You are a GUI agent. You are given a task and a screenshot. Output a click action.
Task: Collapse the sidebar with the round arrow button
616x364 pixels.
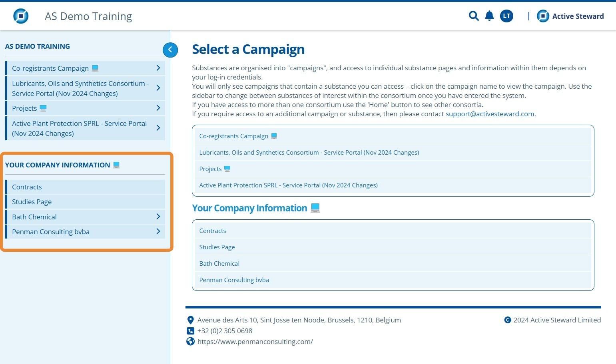[170, 50]
